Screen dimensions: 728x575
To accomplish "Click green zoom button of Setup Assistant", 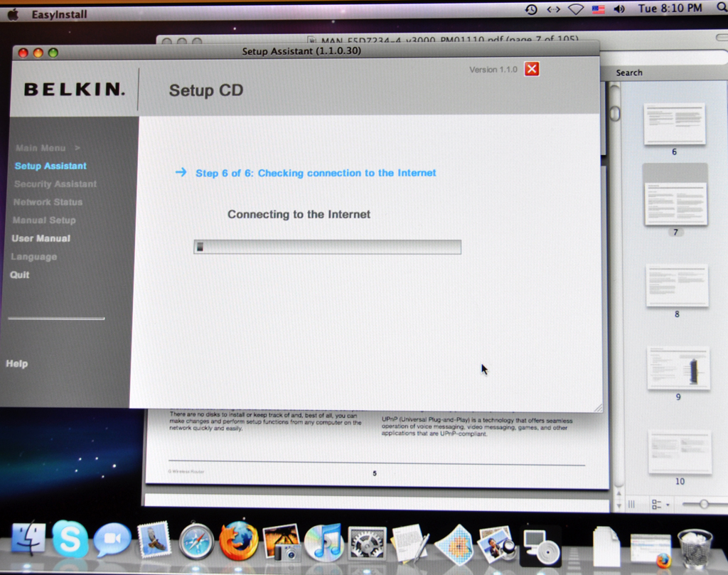I will pyautogui.click(x=53, y=53).
